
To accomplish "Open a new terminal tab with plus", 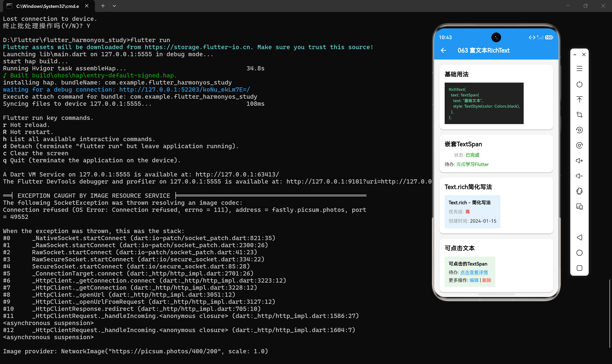I will point(103,6).
